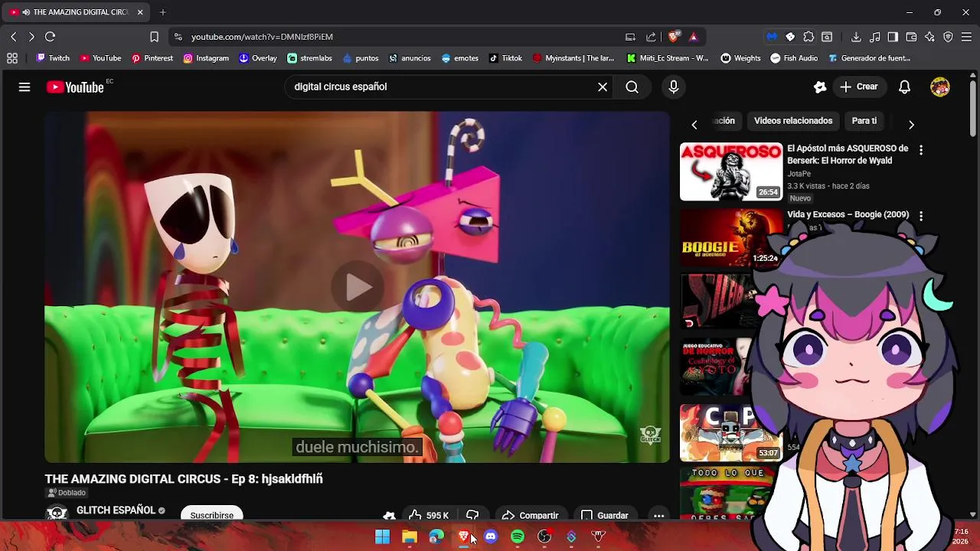Open El Apóstol más ASQUEROSO video thumbnail
Screen dimensions: 980x551
tap(731, 171)
